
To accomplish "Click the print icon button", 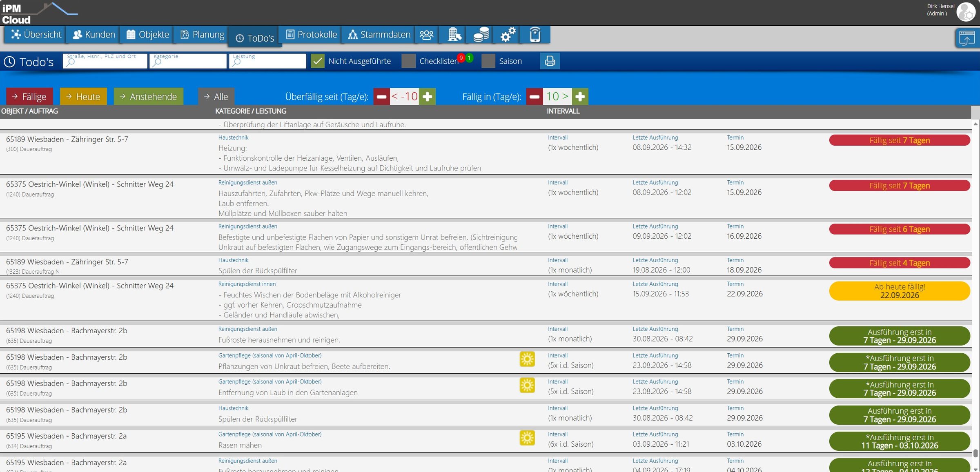I will pyautogui.click(x=550, y=61).
